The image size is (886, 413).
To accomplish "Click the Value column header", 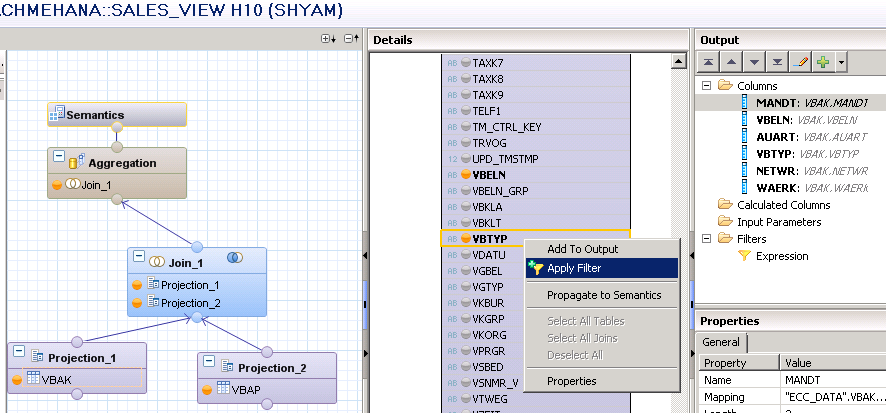I will pyautogui.click(x=833, y=363).
